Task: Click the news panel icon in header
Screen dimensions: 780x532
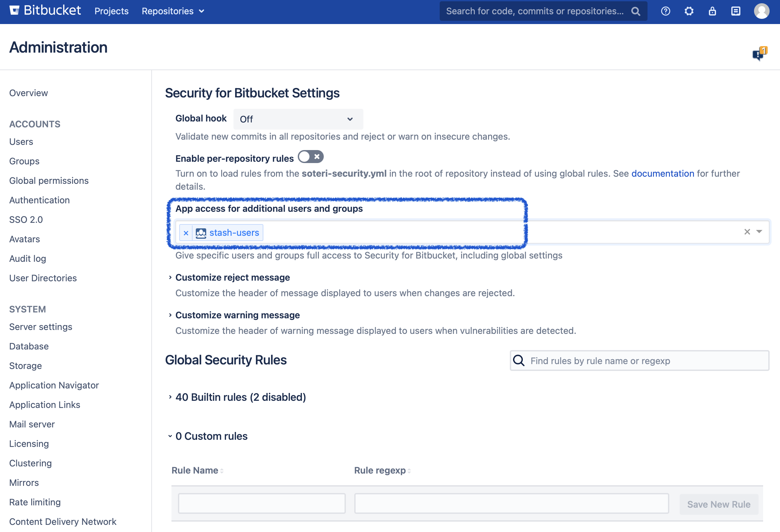Action: pos(736,11)
